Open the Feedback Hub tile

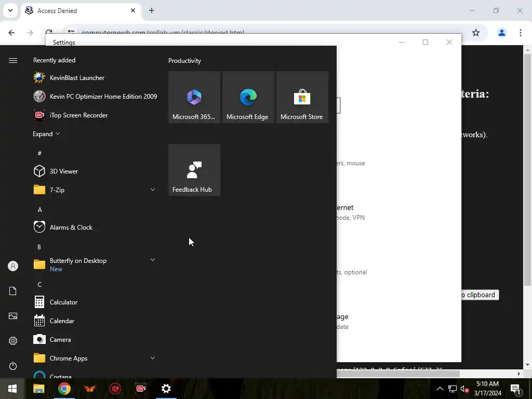point(194,170)
